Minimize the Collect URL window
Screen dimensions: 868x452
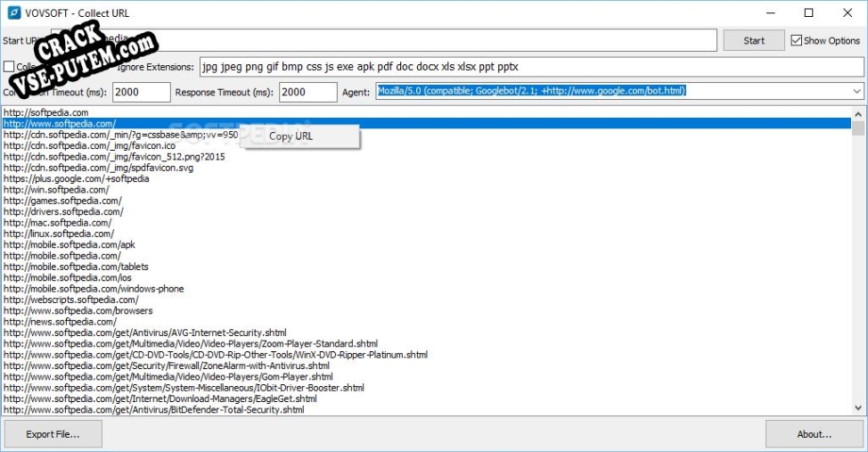[771, 12]
